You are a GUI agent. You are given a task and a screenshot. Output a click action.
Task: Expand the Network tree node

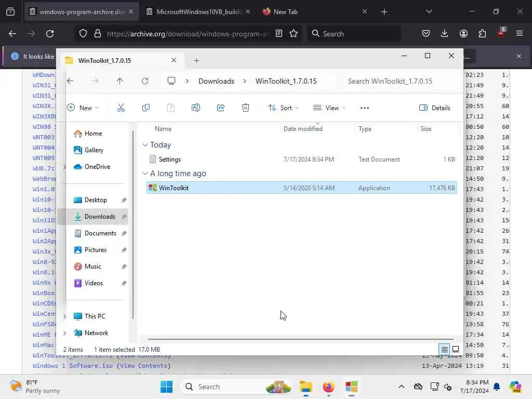tap(64, 333)
